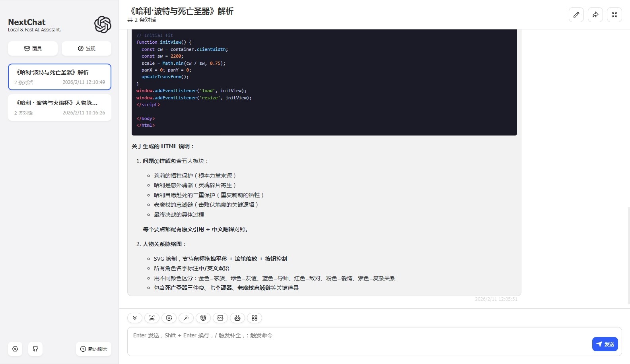Click the pencil icon to rename the chat

pyautogui.click(x=576, y=15)
